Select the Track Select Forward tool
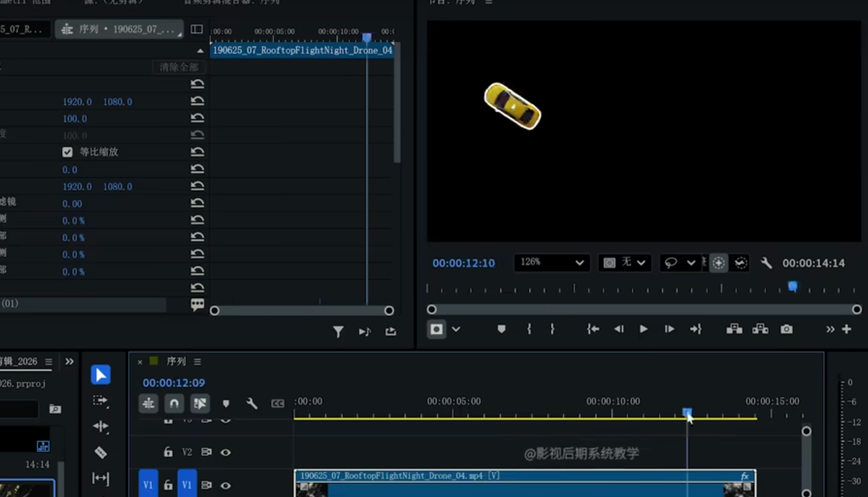 (100, 401)
